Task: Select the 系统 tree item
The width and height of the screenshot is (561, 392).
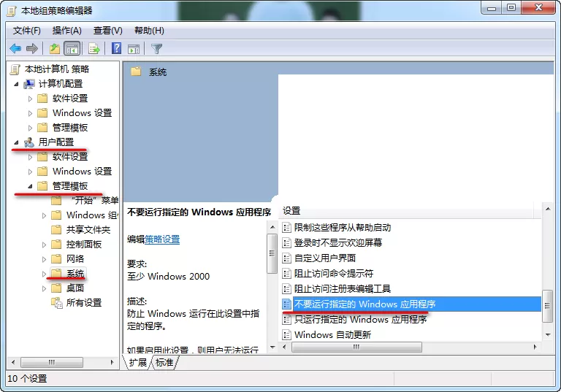Action: (75, 274)
